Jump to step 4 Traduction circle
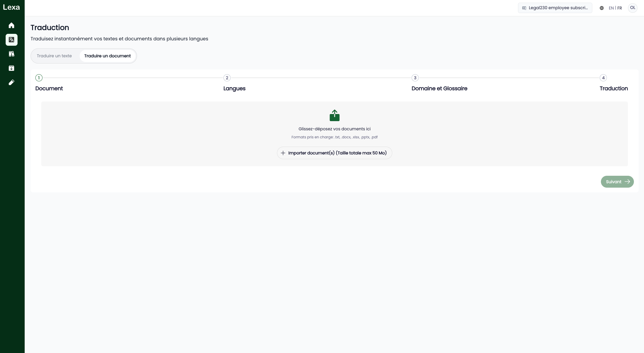The image size is (644, 353). click(x=603, y=78)
